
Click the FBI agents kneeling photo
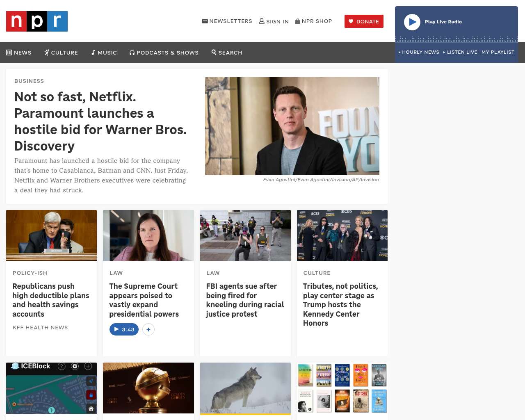pos(245,235)
